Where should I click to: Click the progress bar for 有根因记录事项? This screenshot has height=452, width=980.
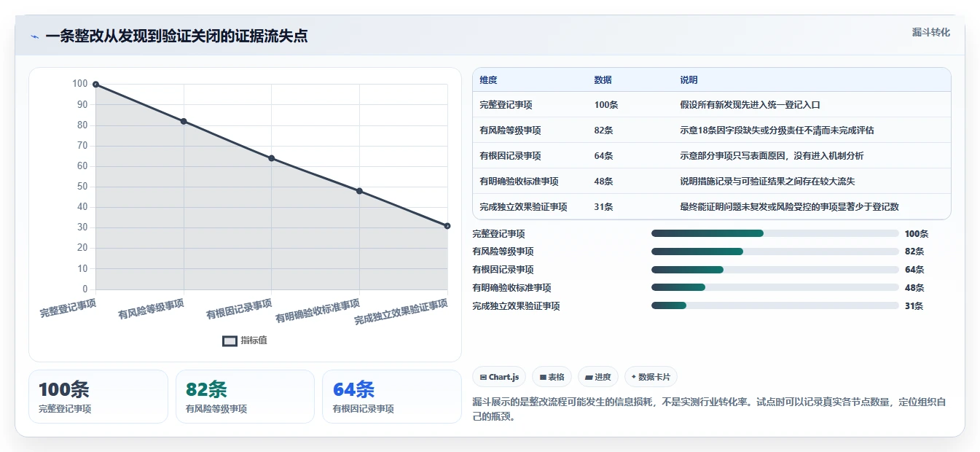tap(775, 270)
